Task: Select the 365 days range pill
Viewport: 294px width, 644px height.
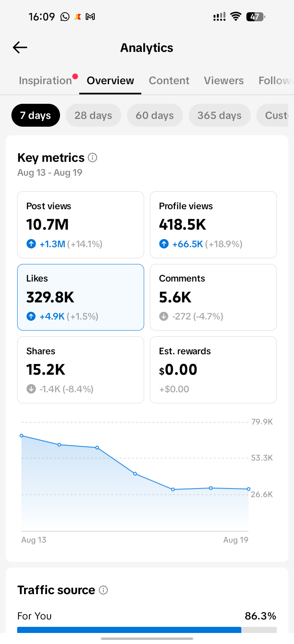Action: pos(220,115)
